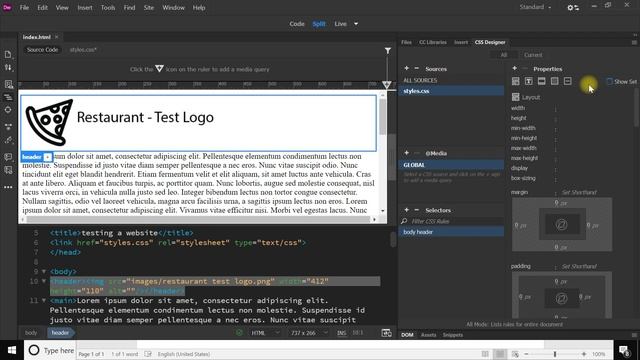Select the body tag in tag selector
640x360 pixels.
31,333
